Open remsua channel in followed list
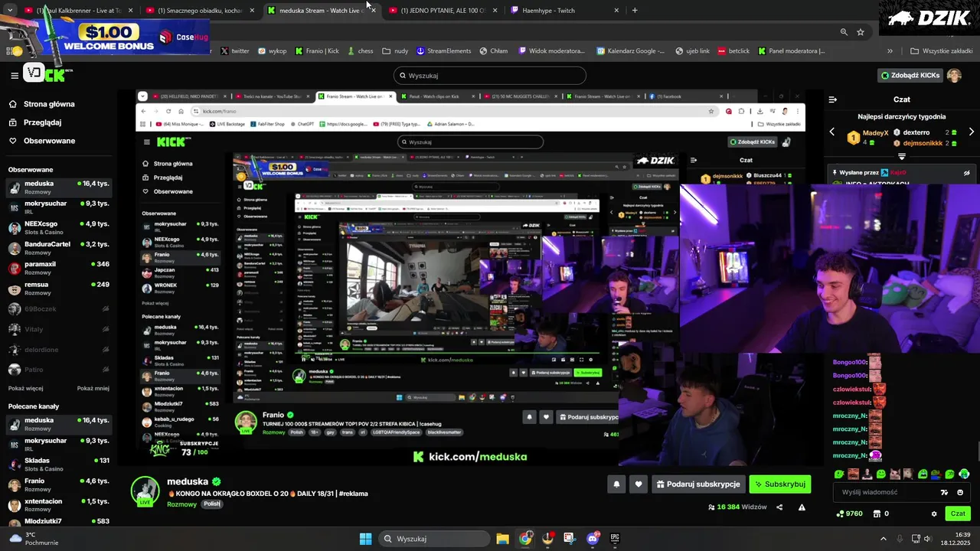The image size is (980, 551). 58,288
